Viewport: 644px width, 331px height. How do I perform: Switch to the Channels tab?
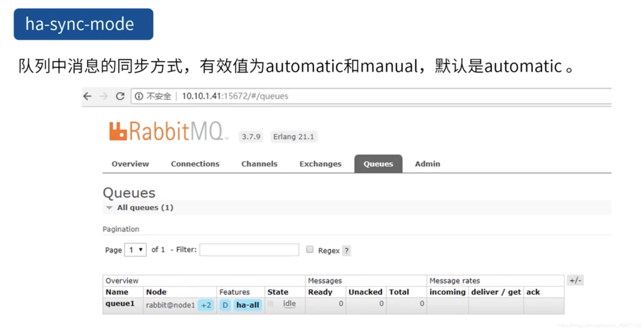(x=259, y=164)
